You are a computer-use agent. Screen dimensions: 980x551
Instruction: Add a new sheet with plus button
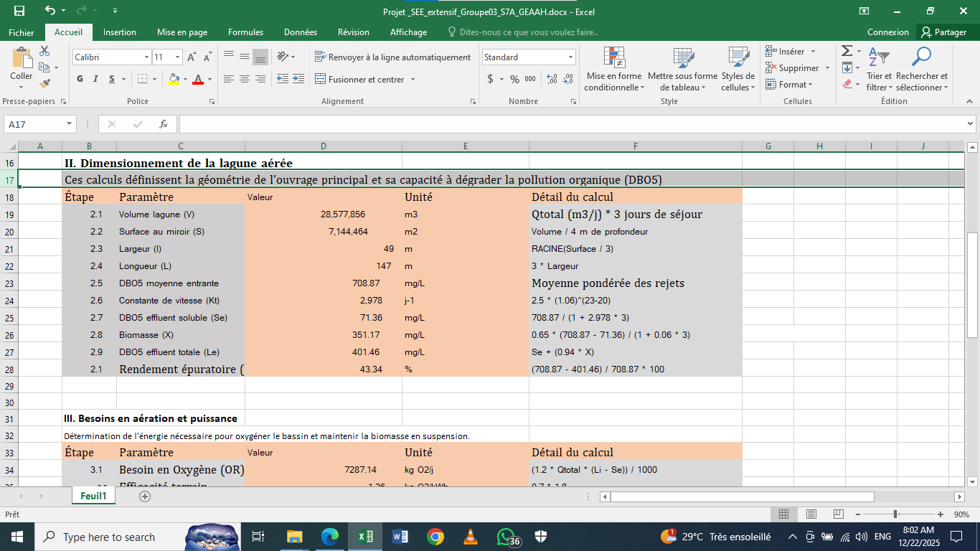click(x=145, y=496)
